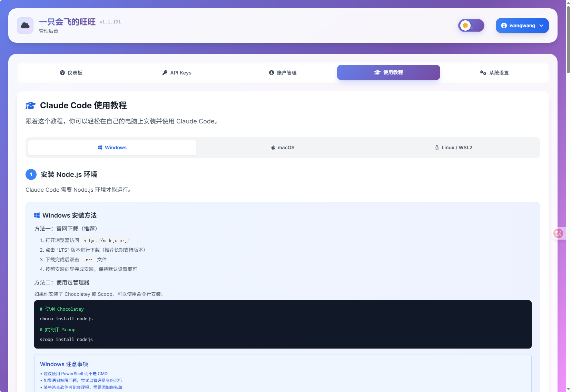571x392 pixels.
Task: Open the 仪表板 dashboard tab
Action: 71,73
